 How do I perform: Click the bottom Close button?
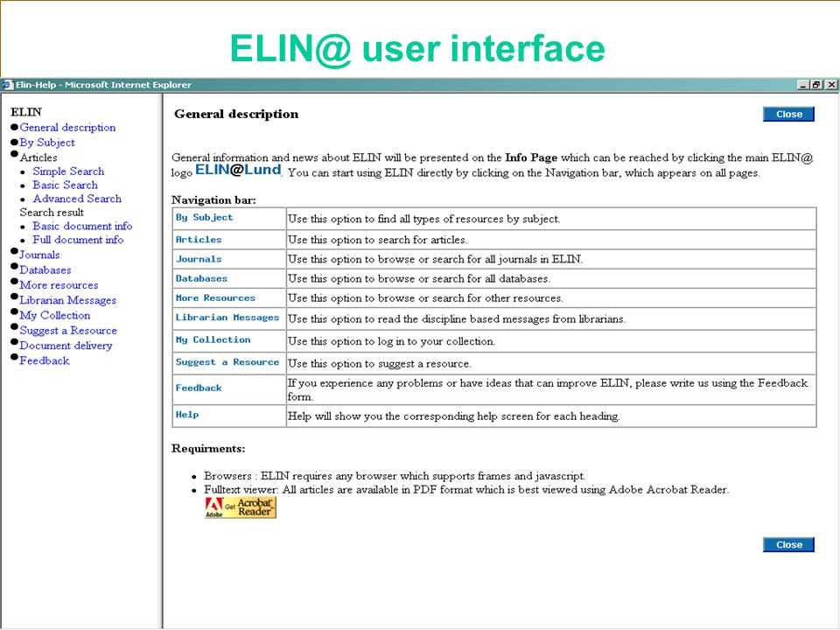(788, 545)
